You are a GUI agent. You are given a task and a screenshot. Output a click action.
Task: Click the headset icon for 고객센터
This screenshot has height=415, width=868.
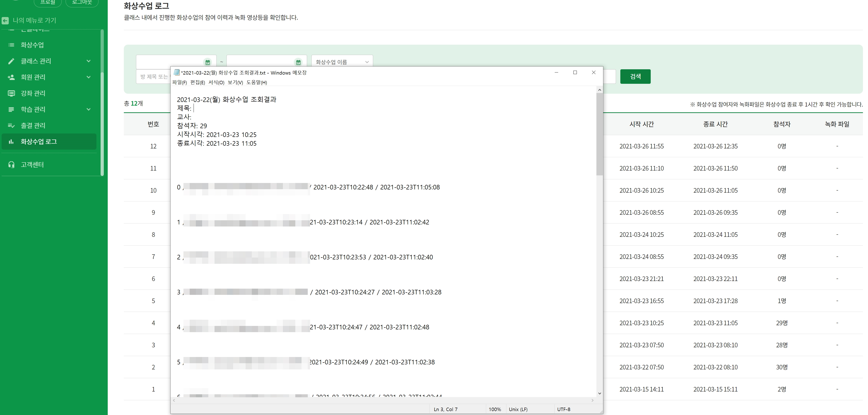pos(11,165)
